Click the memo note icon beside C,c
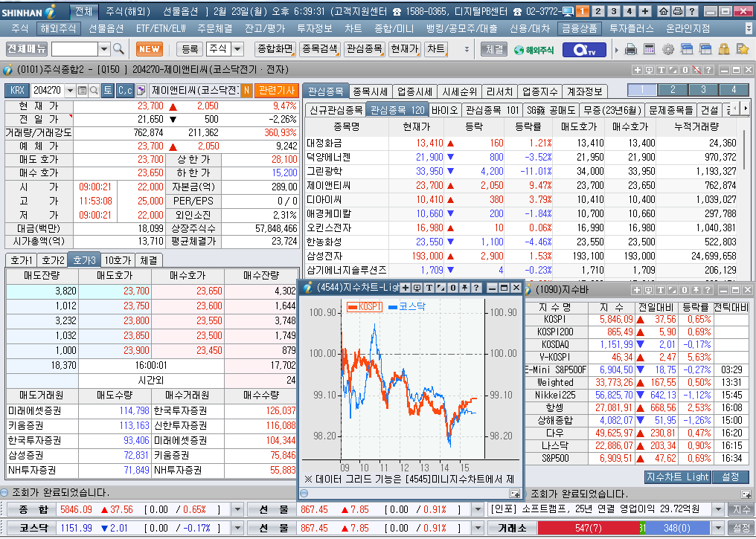The height and width of the screenshot is (539, 756). (141, 91)
